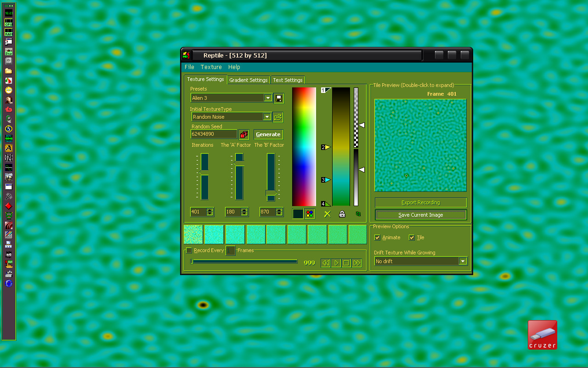This screenshot has width=588, height=368.
Task: Click the padlock icon below the gradient
Action: pos(342,214)
